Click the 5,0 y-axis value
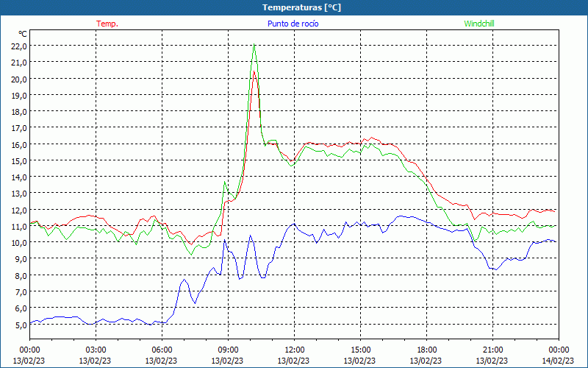 pyautogui.click(x=21, y=325)
